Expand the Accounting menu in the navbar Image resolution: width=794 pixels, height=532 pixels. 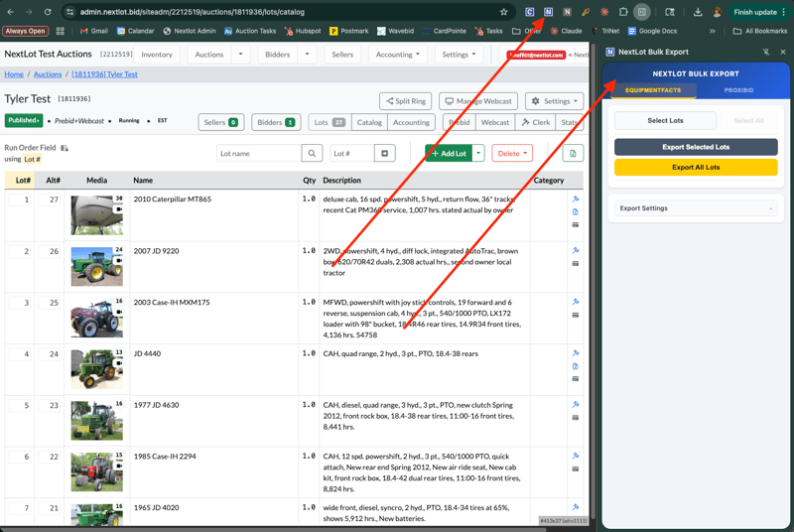coord(398,55)
